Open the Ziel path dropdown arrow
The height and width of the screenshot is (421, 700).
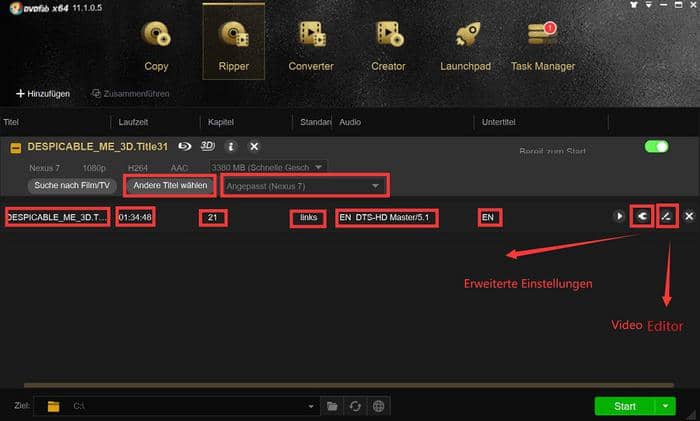point(311,406)
